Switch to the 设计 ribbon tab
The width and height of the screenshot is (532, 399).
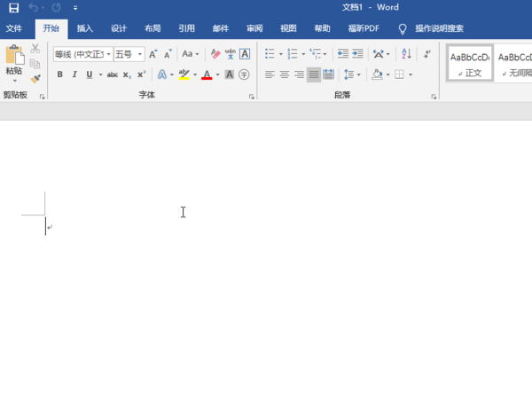(119, 28)
